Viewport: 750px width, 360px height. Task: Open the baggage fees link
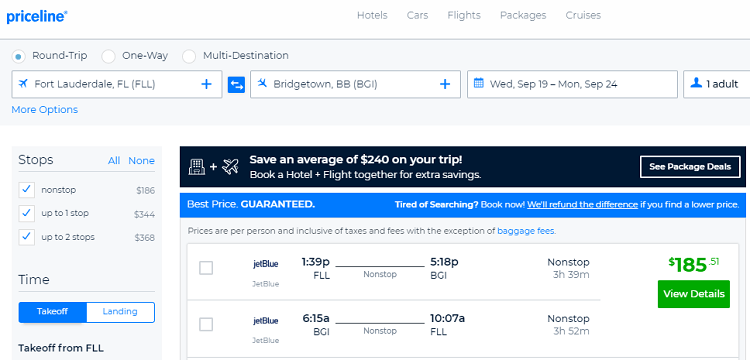pos(526,231)
